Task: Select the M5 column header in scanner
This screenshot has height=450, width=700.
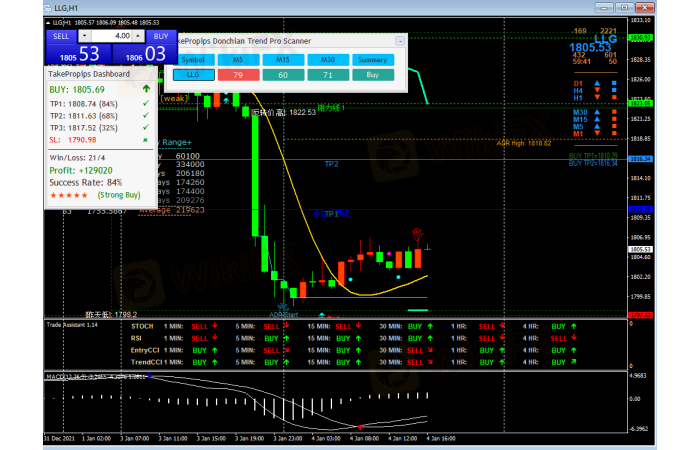Action: pos(238,59)
